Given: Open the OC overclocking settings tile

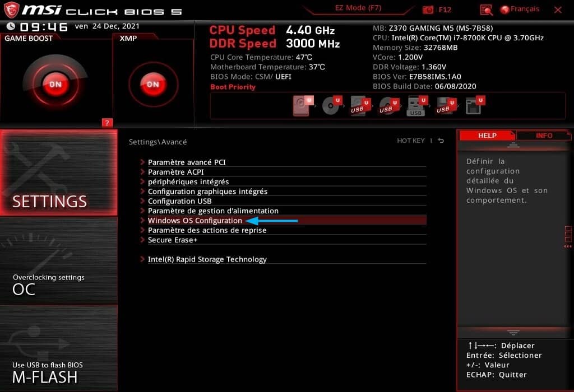Looking at the screenshot, I should click(x=58, y=261).
